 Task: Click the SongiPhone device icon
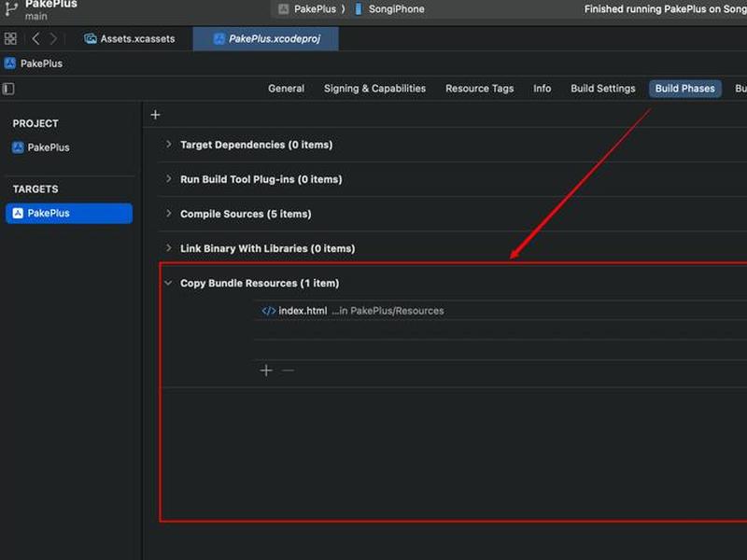[359, 8]
